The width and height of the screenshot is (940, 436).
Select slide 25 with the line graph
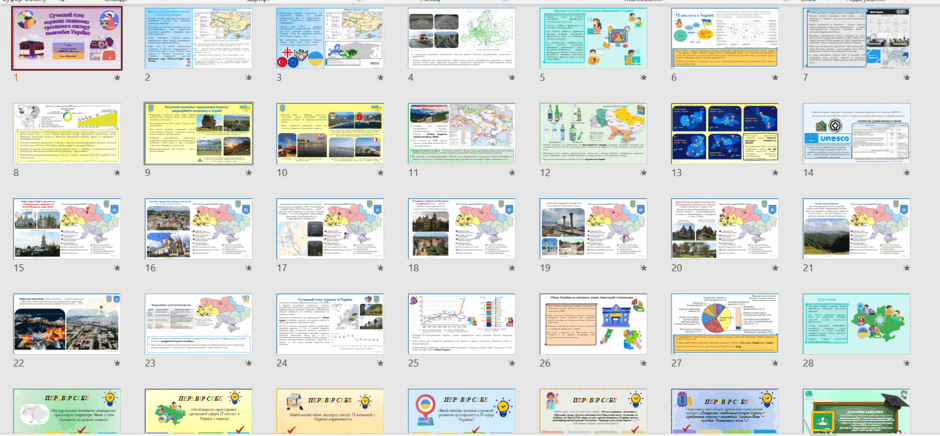462,324
